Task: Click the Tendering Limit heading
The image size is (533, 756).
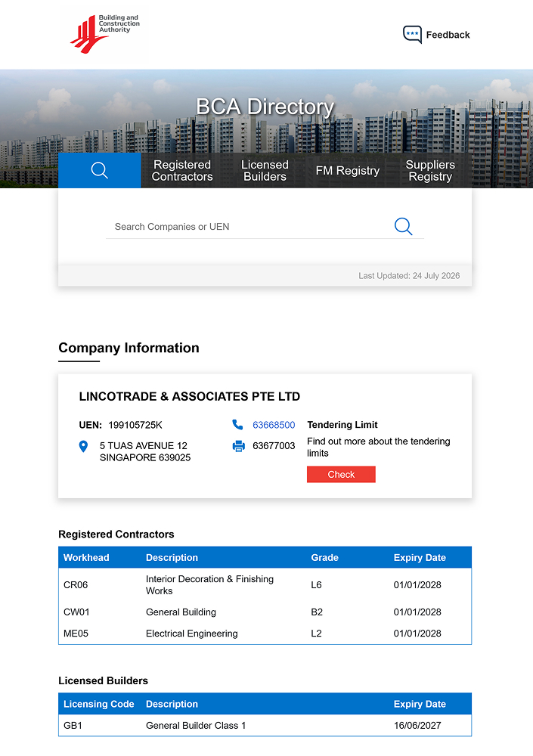Action: (x=342, y=425)
